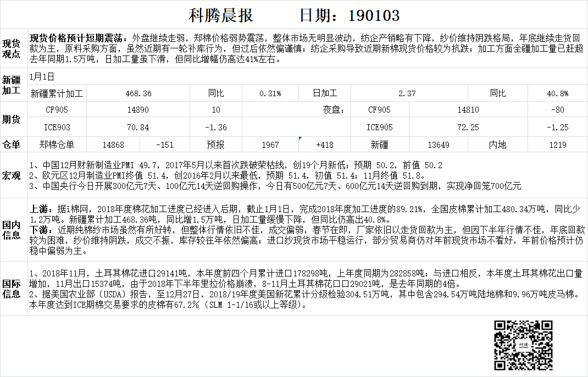Click the 期货 row label cell

[x=12, y=118]
